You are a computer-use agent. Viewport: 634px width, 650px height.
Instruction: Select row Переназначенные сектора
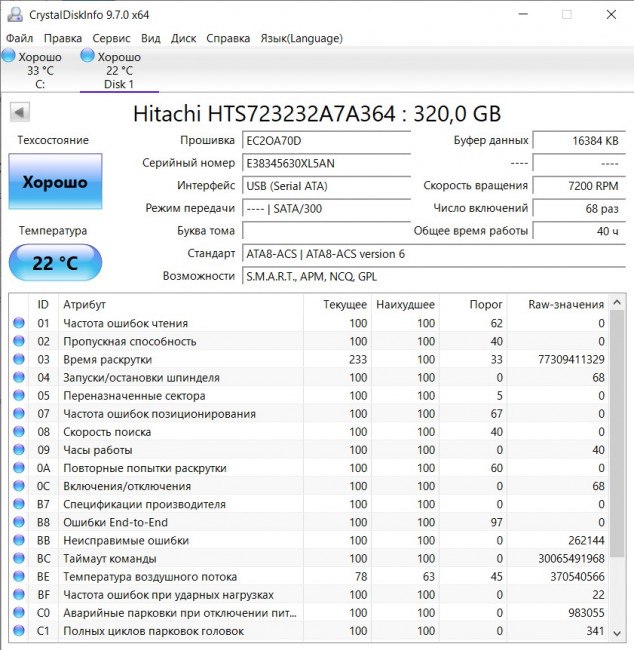click(309, 395)
